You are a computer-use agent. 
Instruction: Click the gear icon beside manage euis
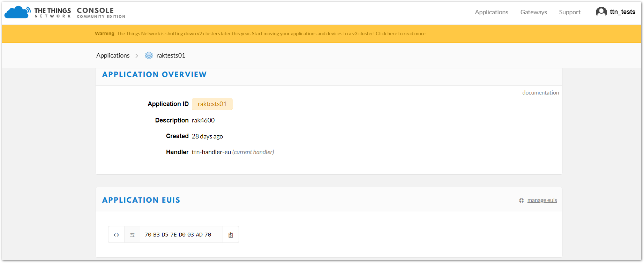pos(522,201)
